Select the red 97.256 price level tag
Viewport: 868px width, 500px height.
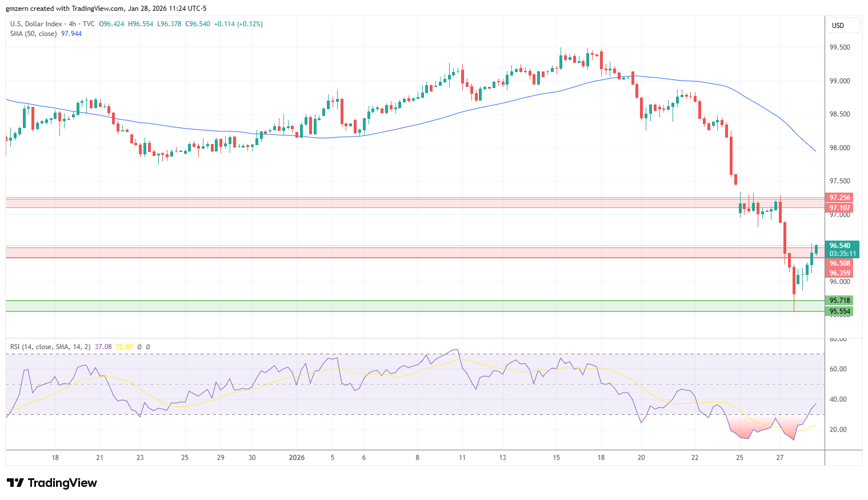click(x=839, y=198)
